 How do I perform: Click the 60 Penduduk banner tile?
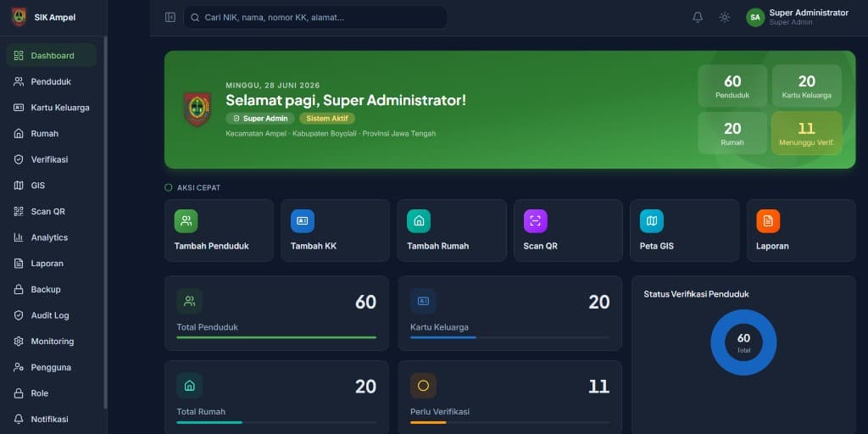coord(732,86)
